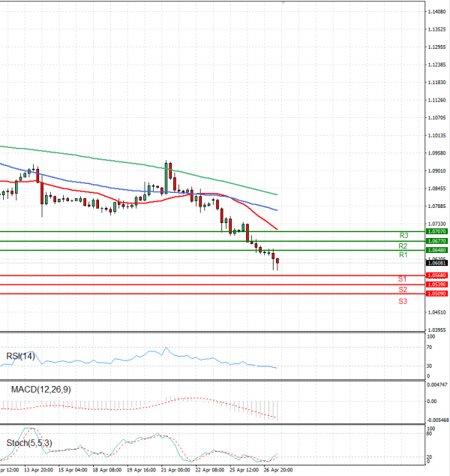Image resolution: width=450 pixels, height=476 pixels.
Task: Click the 22 Apr 08:00 time label
Action: pyautogui.click(x=210, y=470)
